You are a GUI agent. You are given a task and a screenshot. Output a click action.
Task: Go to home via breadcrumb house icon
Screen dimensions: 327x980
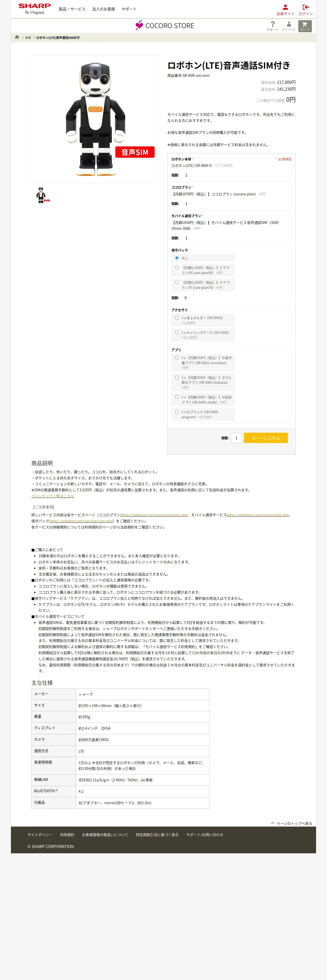17,37
